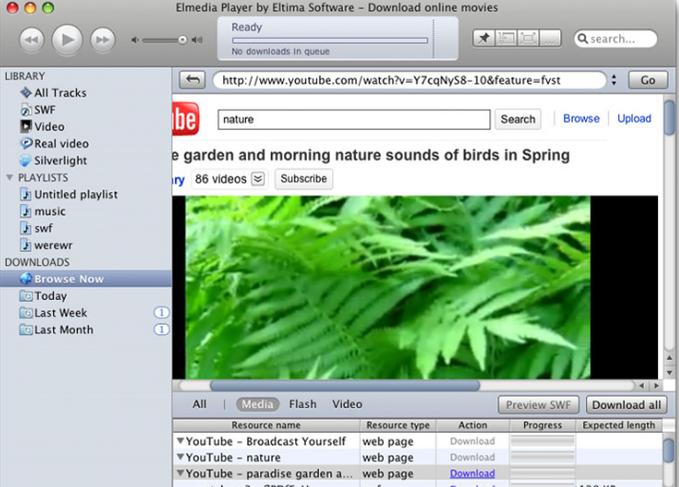This screenshot has height=487, width=679.
Task: Select the Media resource filter
Action: (257, 404)
